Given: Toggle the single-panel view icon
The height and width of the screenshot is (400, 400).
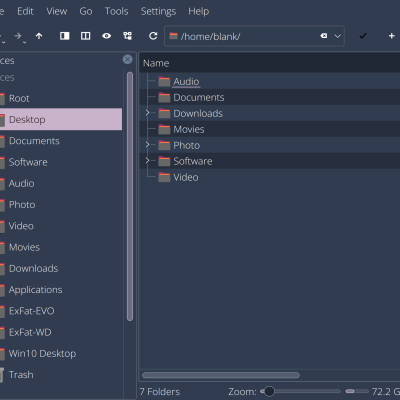Looking at the screenshot, I should (x=64, y=36).
